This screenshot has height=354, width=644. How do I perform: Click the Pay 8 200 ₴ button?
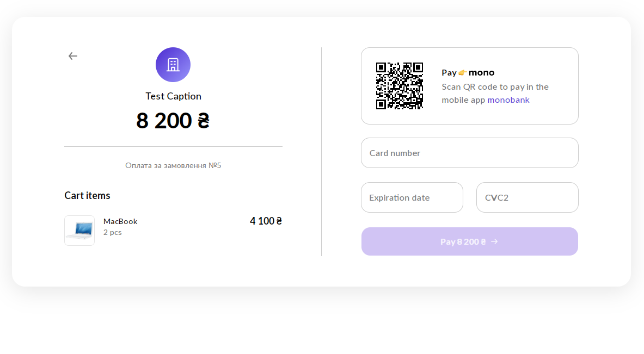coord(469,241)
